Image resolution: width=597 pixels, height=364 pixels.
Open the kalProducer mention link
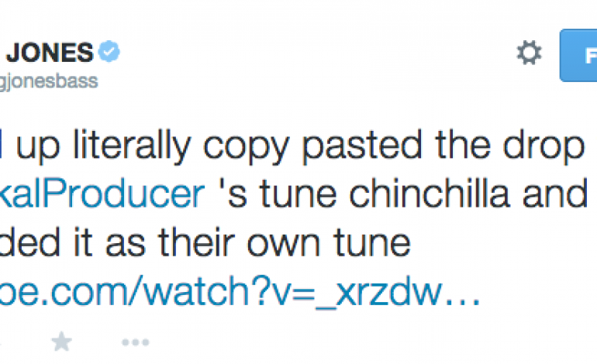tap(103, 195)
